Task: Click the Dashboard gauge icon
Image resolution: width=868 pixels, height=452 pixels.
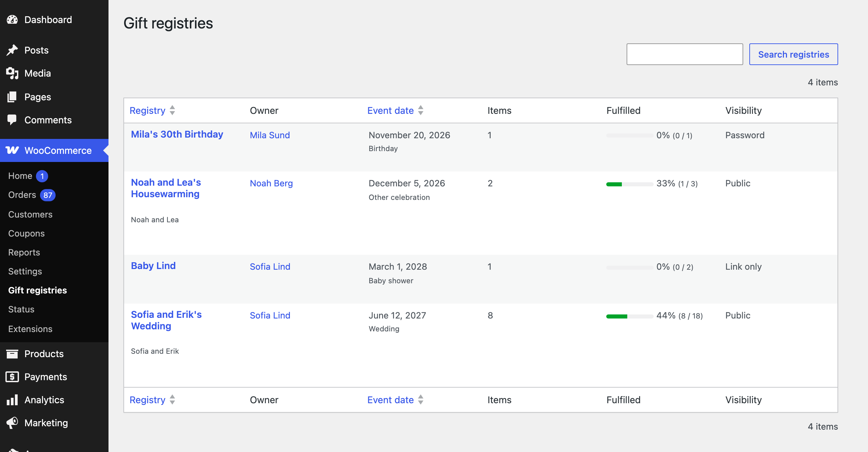Action: 12,20
